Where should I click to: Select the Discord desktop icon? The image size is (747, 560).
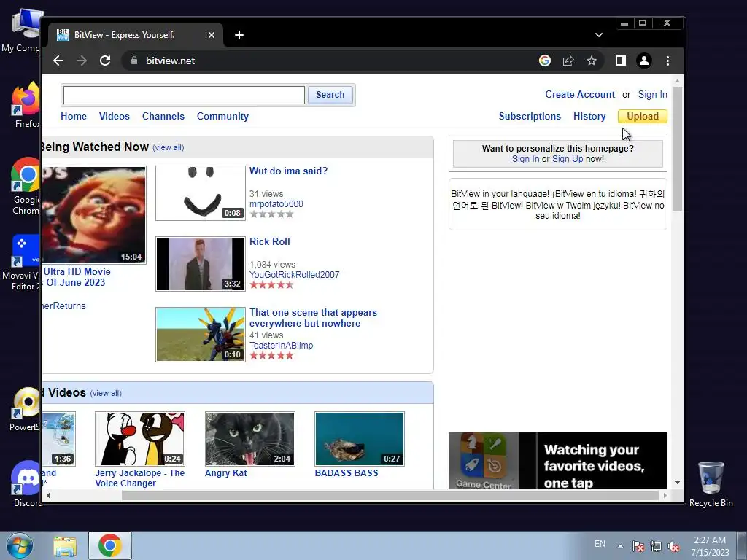point(26,484)
